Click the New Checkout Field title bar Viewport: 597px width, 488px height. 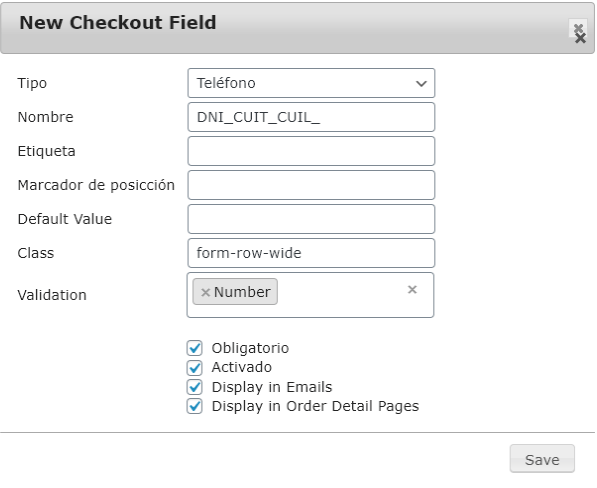pos(297,27)
